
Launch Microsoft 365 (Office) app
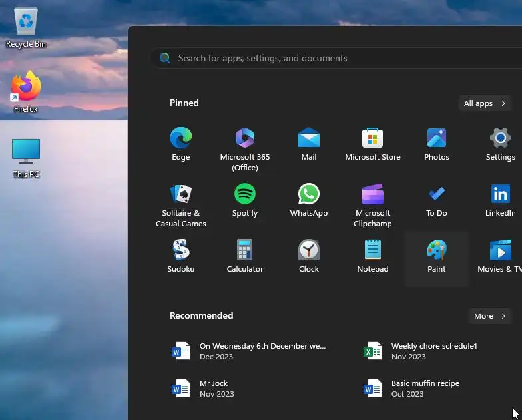245,149
